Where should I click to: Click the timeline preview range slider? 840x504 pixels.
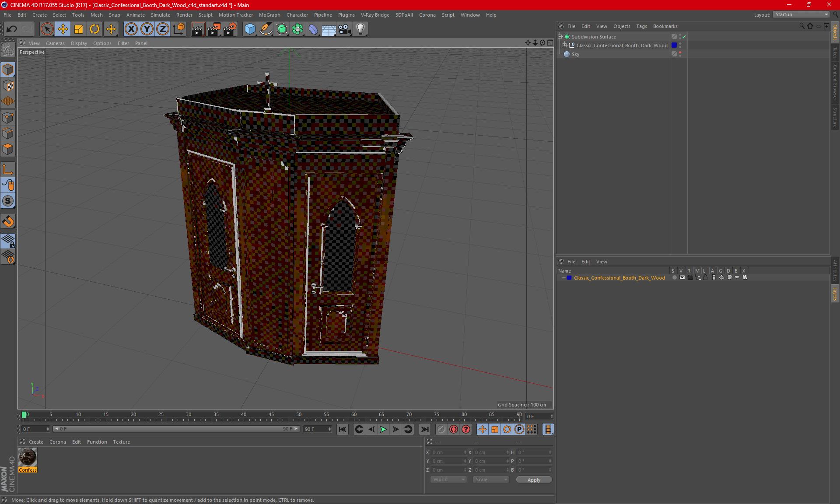tap(176, 429)
